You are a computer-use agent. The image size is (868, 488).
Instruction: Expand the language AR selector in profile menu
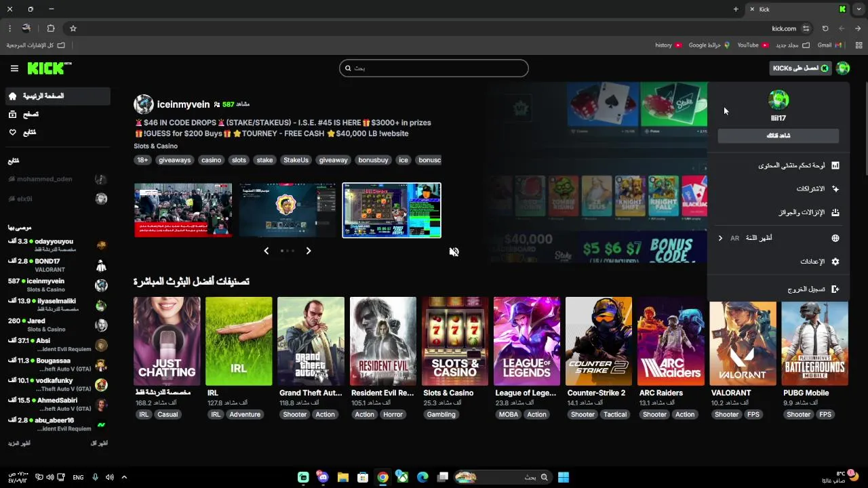click(x=778, y=238)
